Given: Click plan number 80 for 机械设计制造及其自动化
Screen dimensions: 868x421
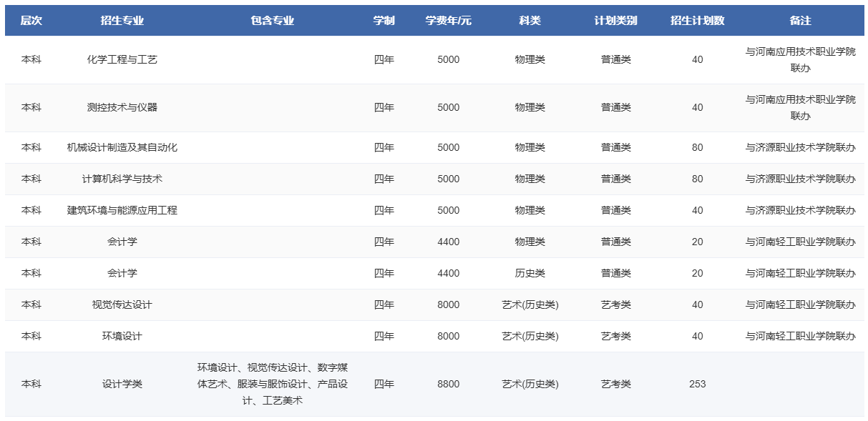Looking at the screenshot, I should 698,147.
